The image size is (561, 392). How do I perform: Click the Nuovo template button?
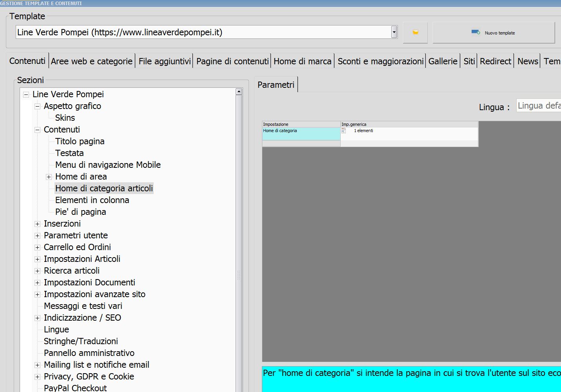coord(494,33)
